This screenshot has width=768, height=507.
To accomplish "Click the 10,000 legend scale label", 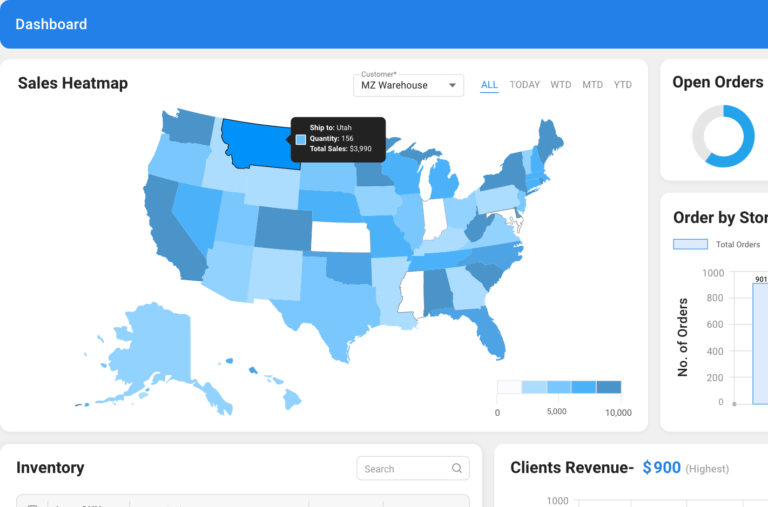I will point(618,412).
